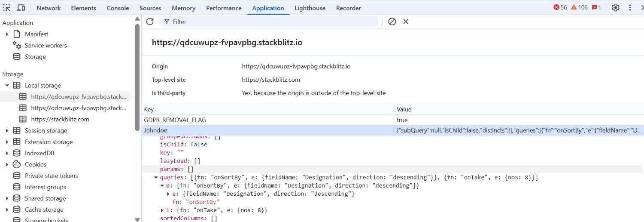This screenshot has height=222, width=644.
Task: Click the refresh storage icon
Action: (x=150, y=22)
